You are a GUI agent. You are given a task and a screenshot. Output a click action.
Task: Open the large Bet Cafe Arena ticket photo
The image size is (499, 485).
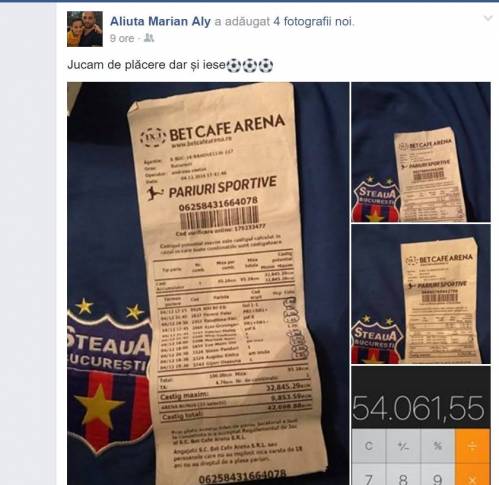point(208,283)
